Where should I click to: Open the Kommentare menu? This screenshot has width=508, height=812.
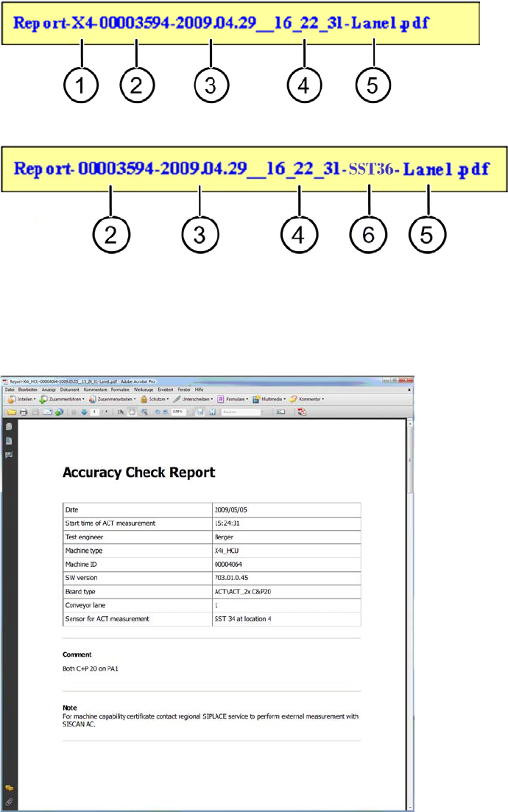(x=95, y=389)
